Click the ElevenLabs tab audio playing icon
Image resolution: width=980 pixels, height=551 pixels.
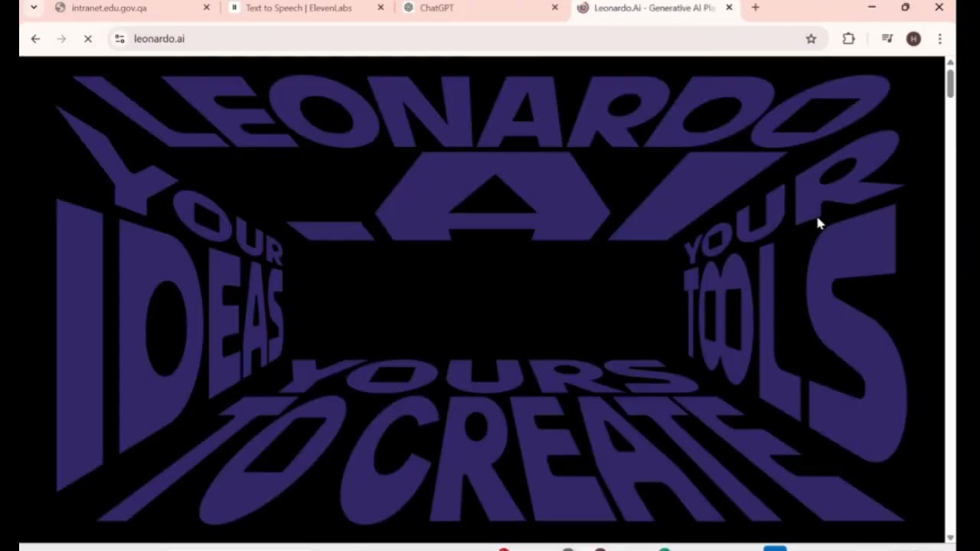(x=234, y=8)
